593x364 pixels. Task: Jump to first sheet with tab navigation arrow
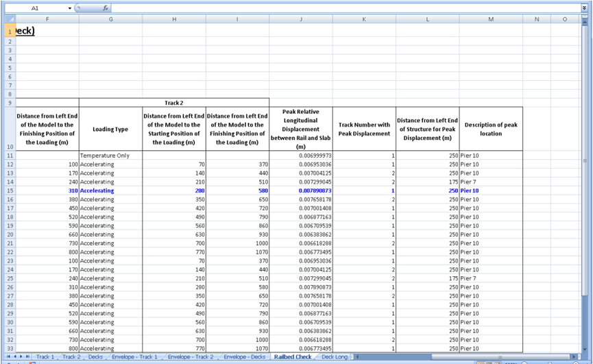click(x=8, y=357)
